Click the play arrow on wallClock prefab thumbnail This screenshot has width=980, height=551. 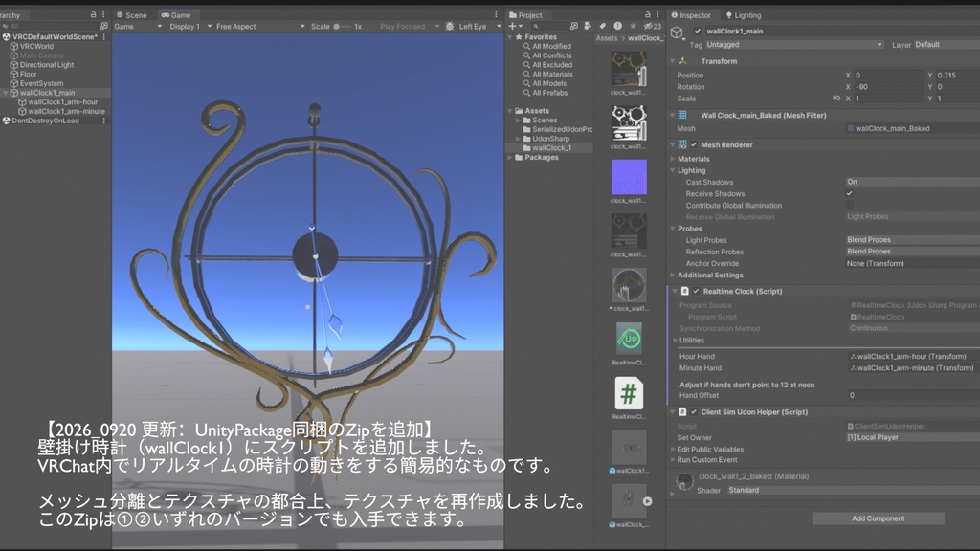648,501
